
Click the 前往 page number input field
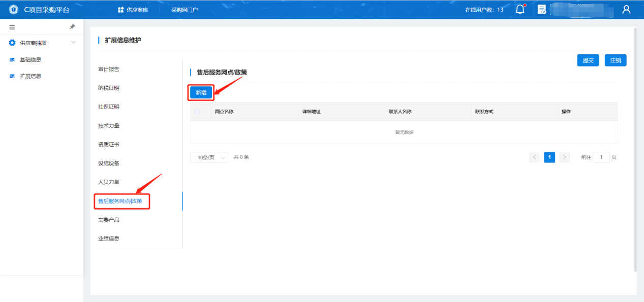click(x=601, y=157)
